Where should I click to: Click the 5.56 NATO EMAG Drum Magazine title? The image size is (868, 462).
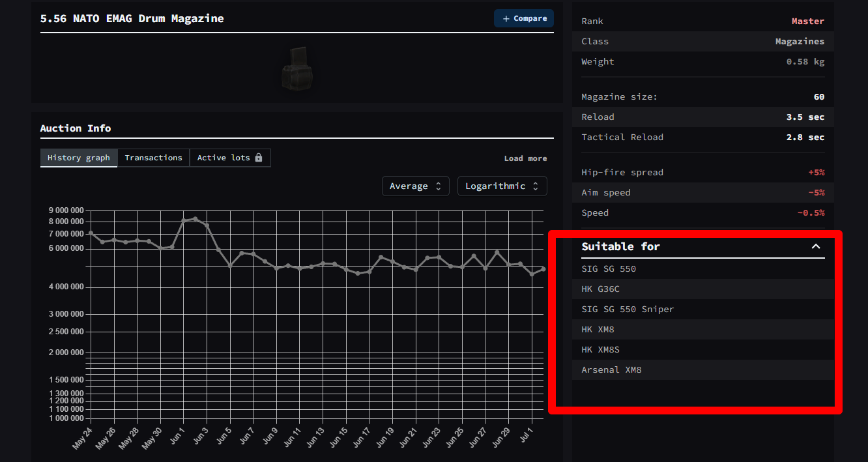point(132,18)
